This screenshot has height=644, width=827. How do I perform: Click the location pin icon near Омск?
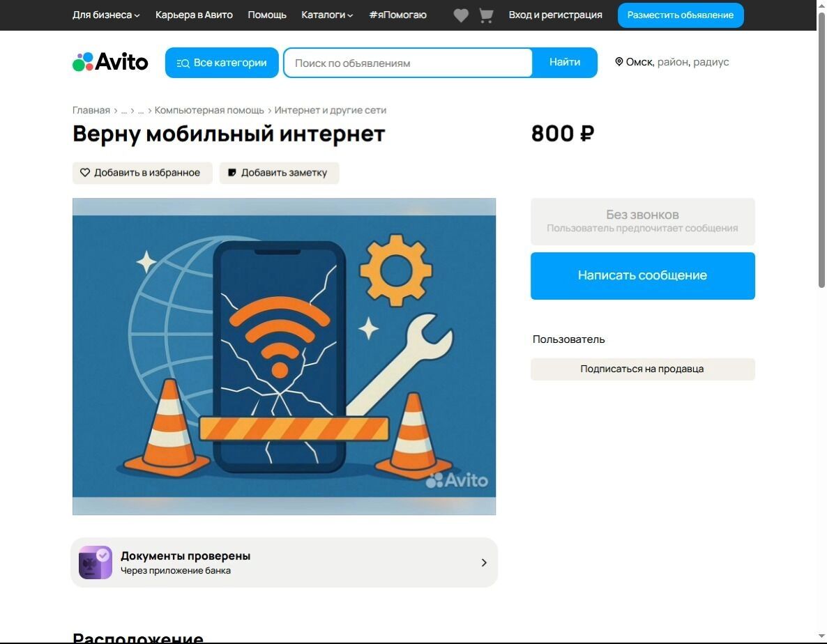click(x=619, y=62)
